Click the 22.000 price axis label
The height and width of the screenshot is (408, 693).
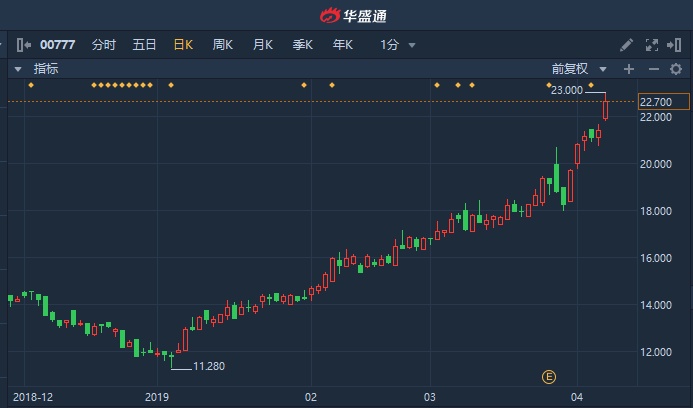click(656, 117)
